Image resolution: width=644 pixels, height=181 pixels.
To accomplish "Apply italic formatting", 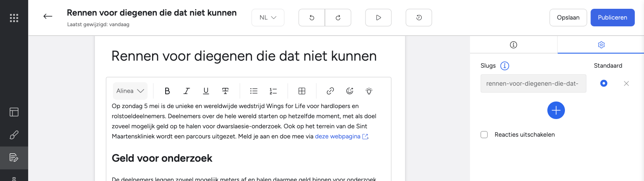I will click(x=187, y=91).
